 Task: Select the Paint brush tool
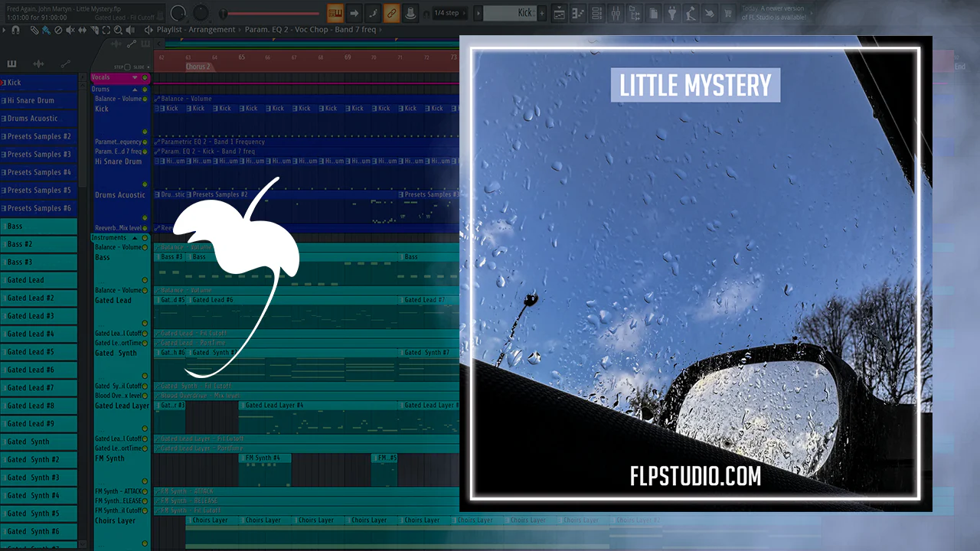pos(46,30)
